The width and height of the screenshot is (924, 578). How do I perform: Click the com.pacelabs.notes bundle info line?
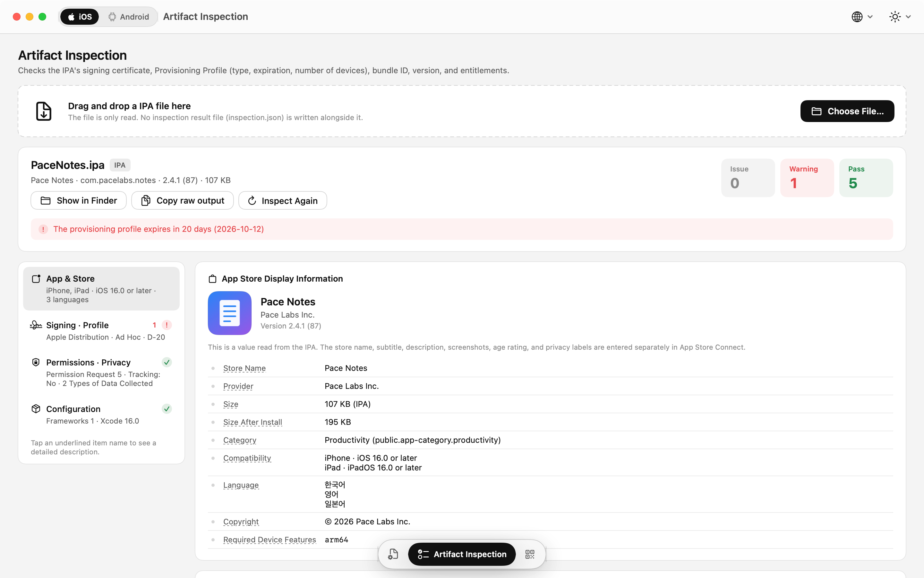click(131, 180)
